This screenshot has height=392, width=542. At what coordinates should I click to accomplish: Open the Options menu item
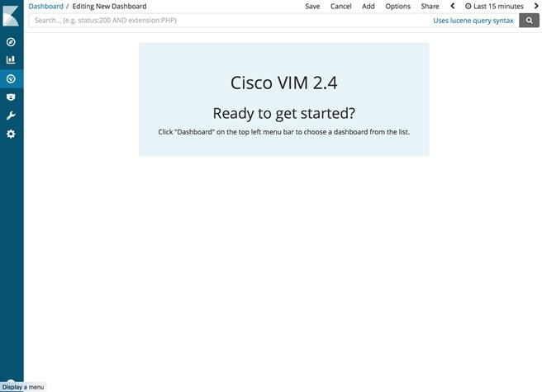coord(398,7)
